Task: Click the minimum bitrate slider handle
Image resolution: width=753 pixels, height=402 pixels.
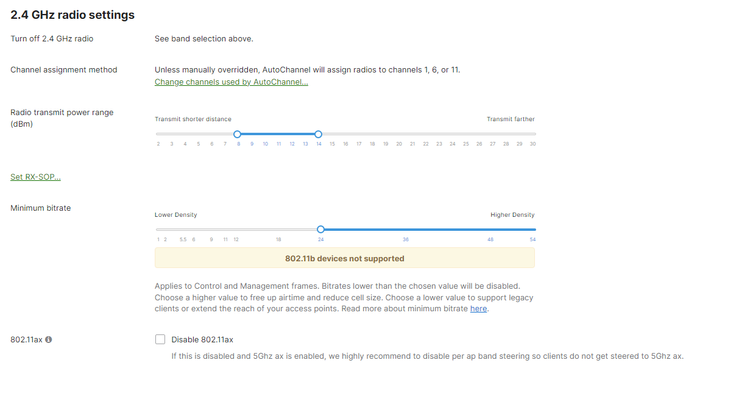Action: [321, 229]
